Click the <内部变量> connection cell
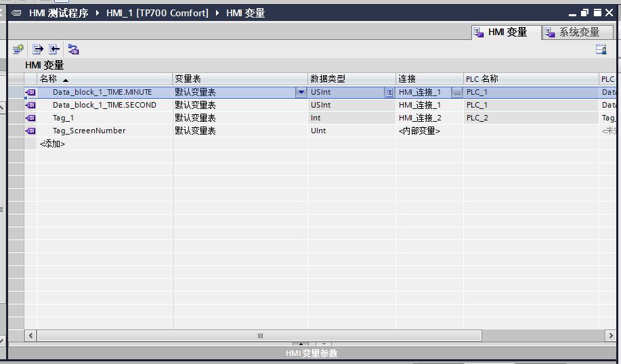Image resolution: width=621 pixels, height=364 pixels. pyautogui.click(x=429, y=131)
